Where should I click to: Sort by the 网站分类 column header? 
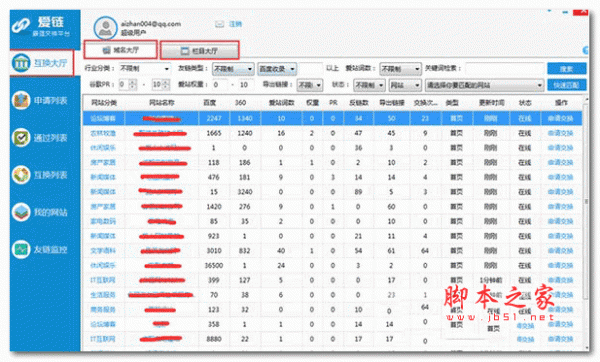point(104,103)
